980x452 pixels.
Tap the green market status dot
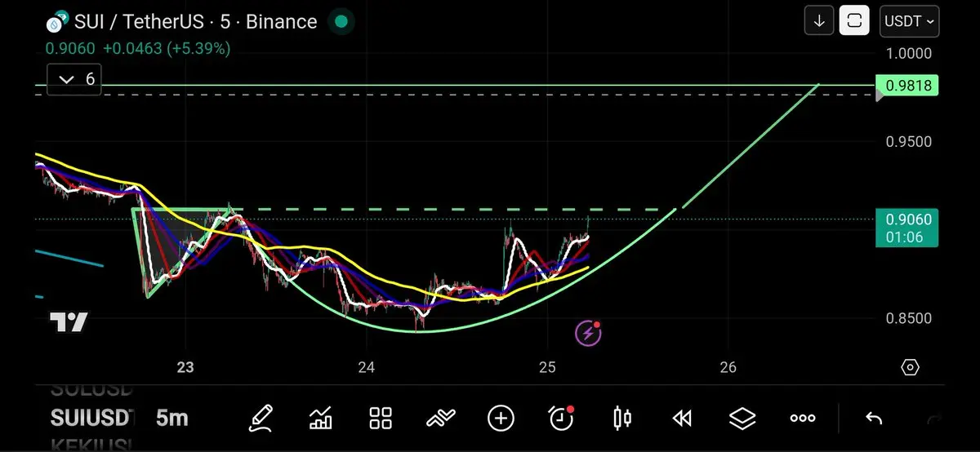tap(341, 22)
